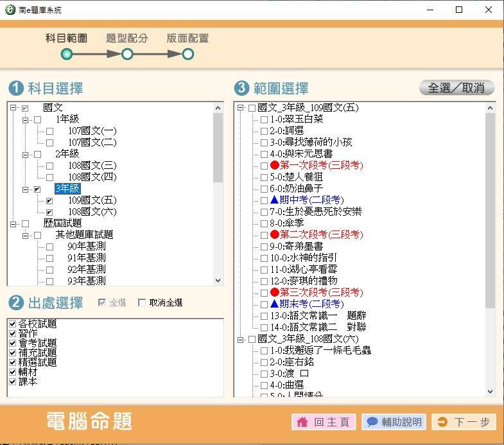Image resolution: width=504 pixels, height=445 pixels.
Task: Select the 12-0:麥琪的禮物 row
Action: [304, 281]
